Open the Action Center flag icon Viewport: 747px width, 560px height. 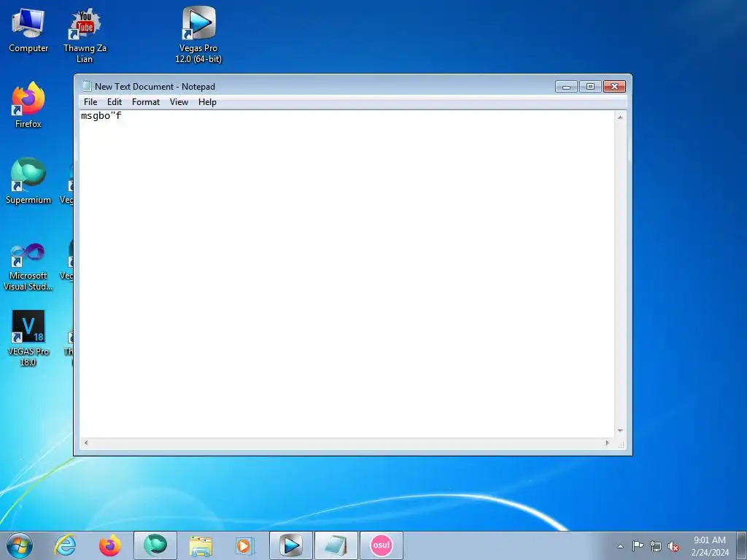pyautogui.click(x=638, y=546)
